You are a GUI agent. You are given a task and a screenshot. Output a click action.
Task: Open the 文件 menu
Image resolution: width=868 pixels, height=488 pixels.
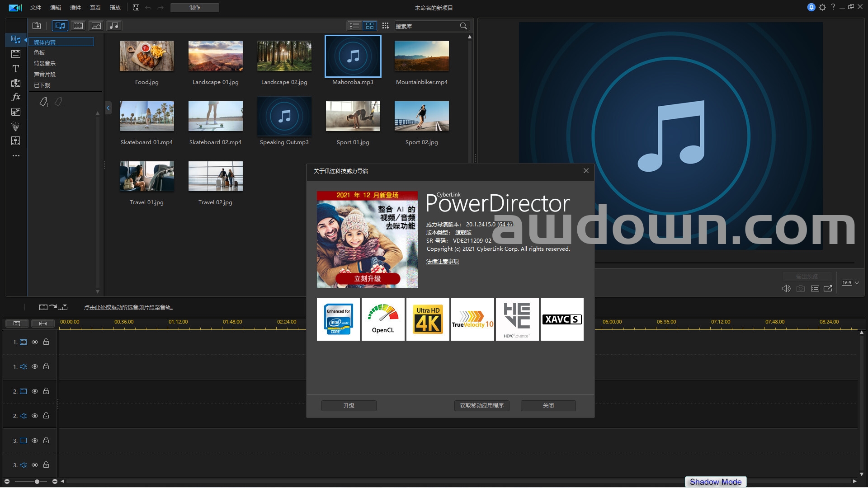pos(36,8)
